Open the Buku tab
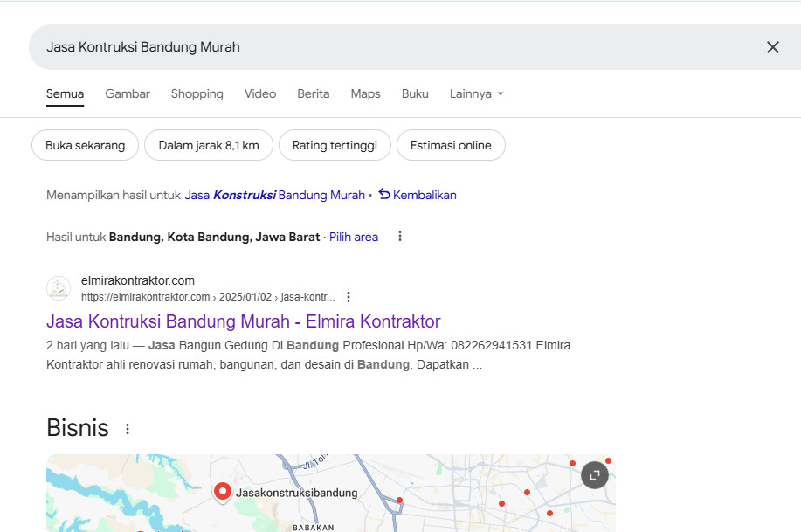801x532 pixels. pos(415,94)
